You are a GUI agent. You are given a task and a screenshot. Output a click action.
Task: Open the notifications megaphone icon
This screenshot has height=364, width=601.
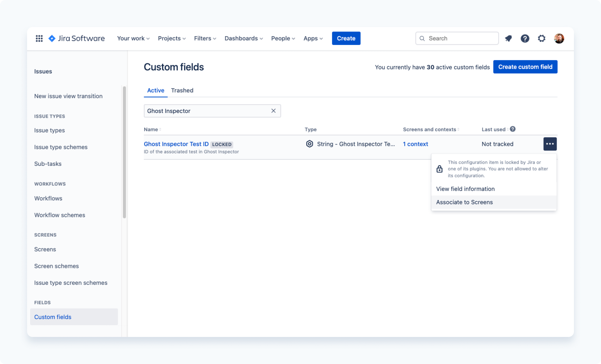click(508, 39)
